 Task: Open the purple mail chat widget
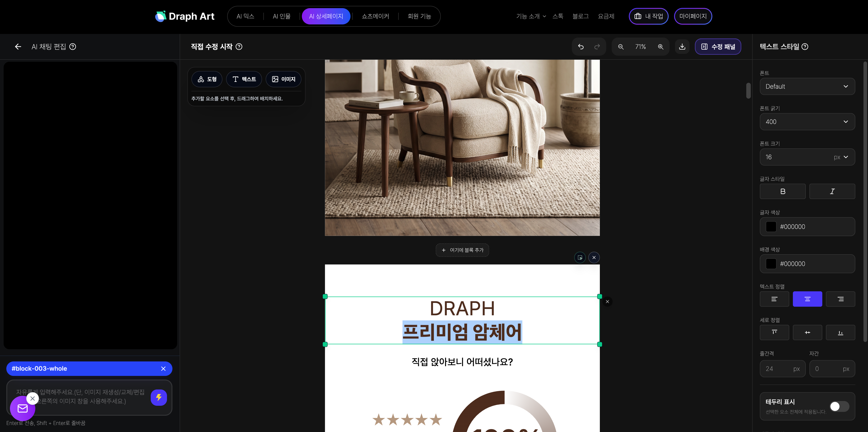pos(23,408)
